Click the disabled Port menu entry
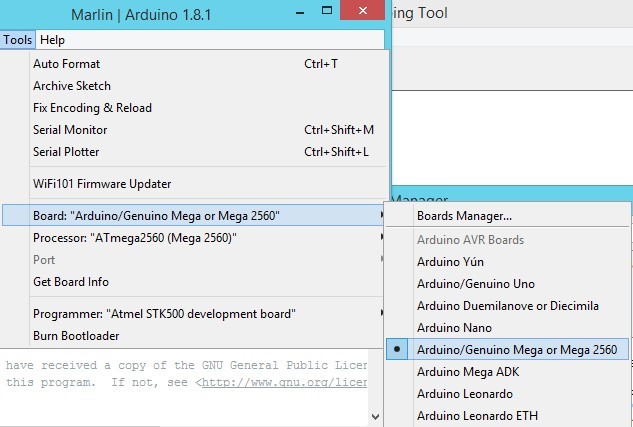This screenshot has height=427, width=633. tap(194, 260)
